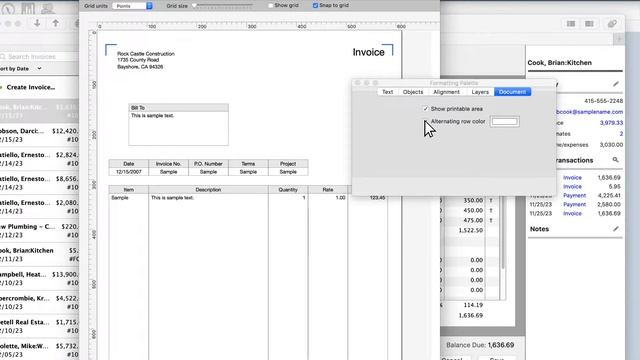Click the Project header cell
Screen dimensions: 640x360
tap(288, 164)
